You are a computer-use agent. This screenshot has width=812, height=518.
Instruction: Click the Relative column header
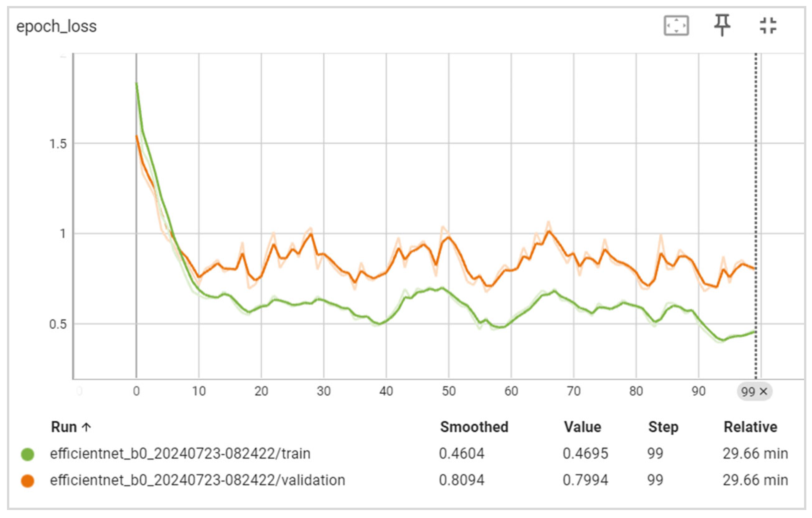(x=750, y=427)
